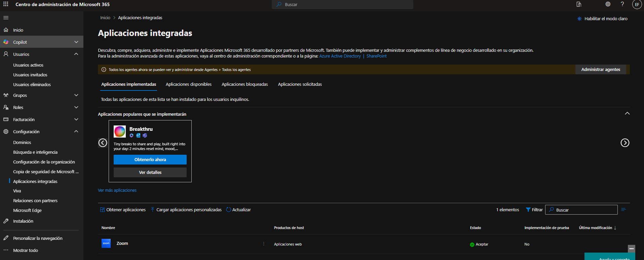This screenshot has width=644, height=260.
Task: Open the Azure Active Directory link
Action: pyautogui.click(x=340, y=56)
